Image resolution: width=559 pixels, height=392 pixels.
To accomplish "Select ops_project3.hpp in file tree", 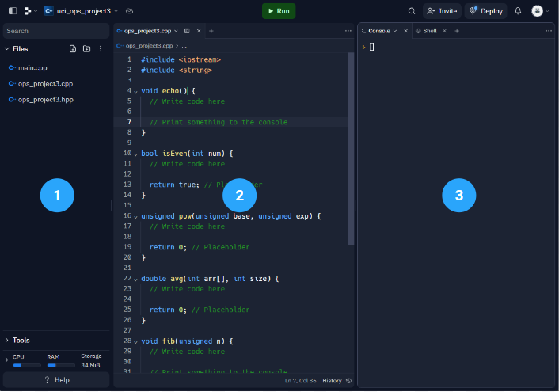I will (45, 100).
